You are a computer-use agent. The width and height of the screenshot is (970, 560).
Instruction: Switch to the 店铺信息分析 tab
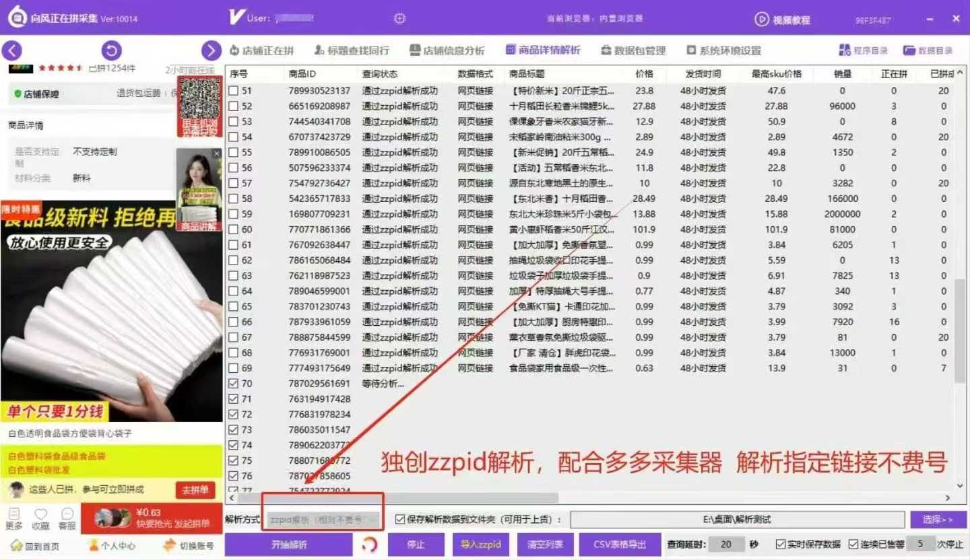click(x=447, y=50)
